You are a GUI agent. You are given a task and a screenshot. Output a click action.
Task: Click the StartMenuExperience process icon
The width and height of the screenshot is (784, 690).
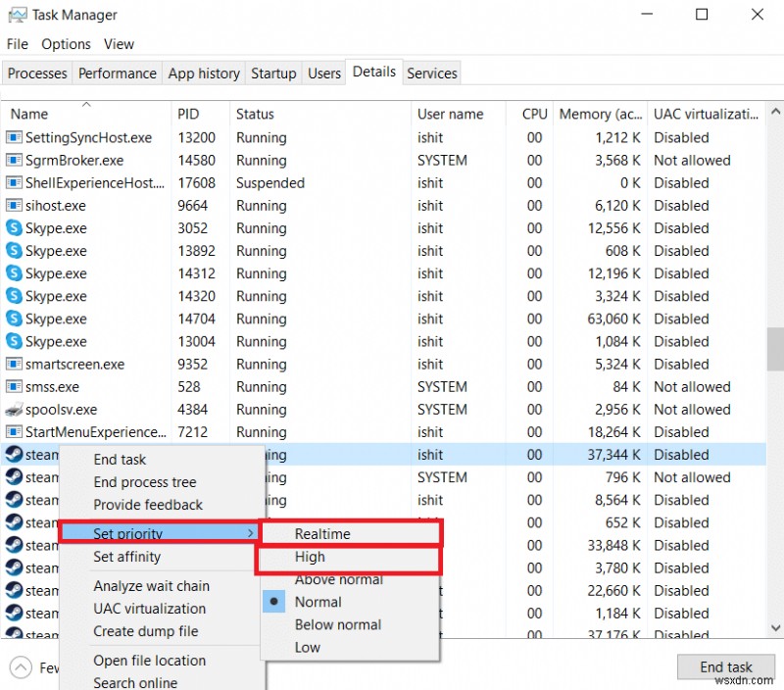14,432
